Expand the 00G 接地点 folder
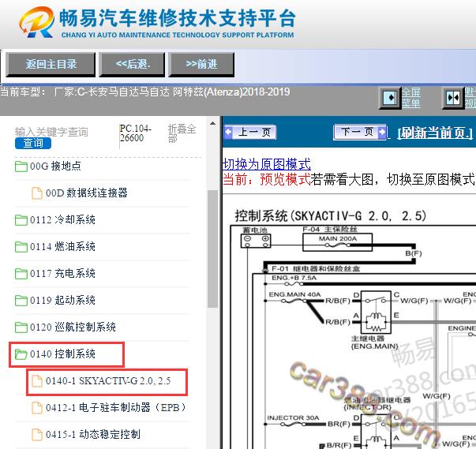The height and width of the screenshot is (449, 476). point(55,166)
